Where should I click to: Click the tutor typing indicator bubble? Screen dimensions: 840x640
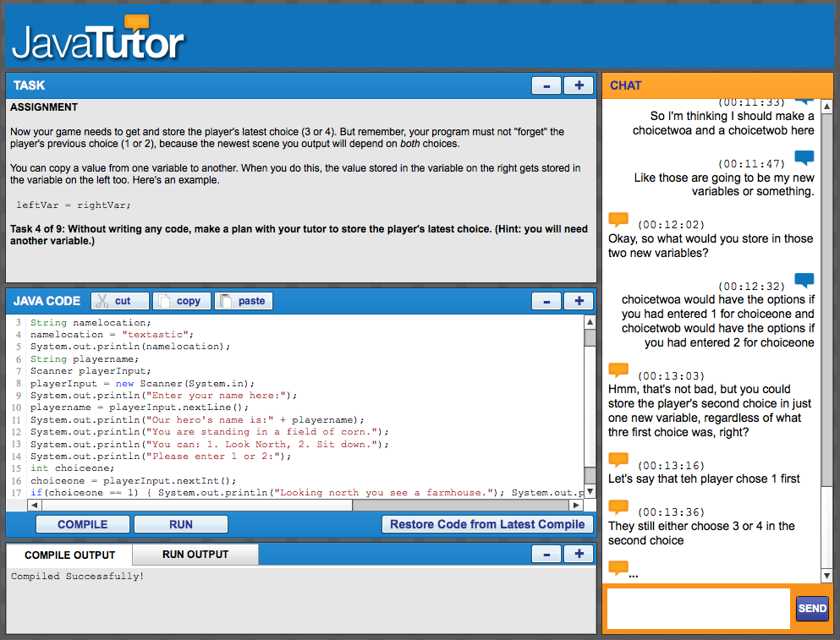(618, 568)
